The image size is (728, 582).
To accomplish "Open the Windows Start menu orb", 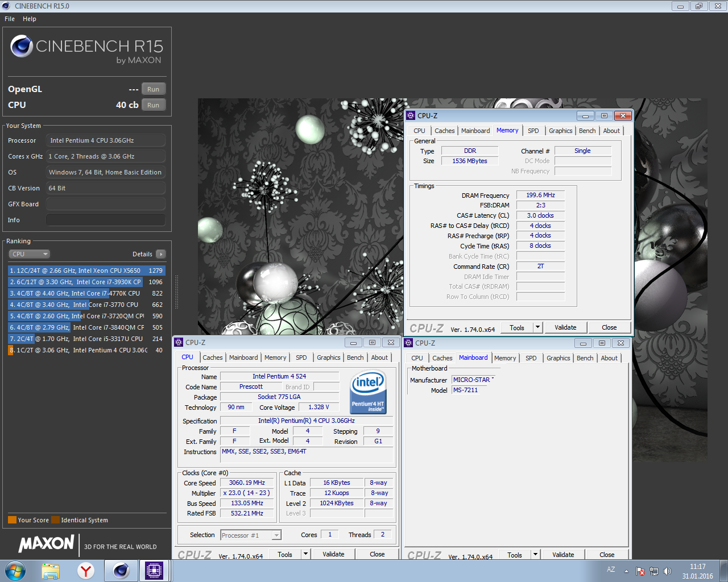I will 15,571.
